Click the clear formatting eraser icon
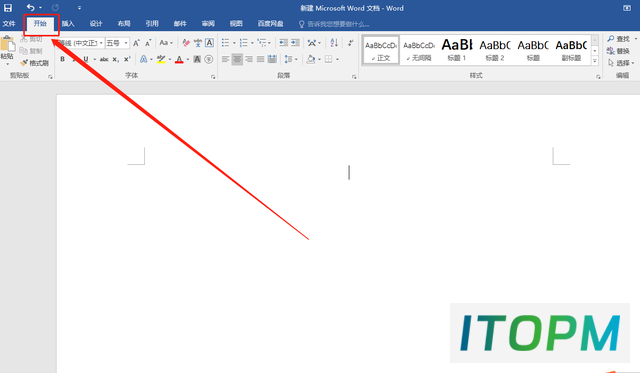This screenshot has height=373, width=640. [186, 43]
